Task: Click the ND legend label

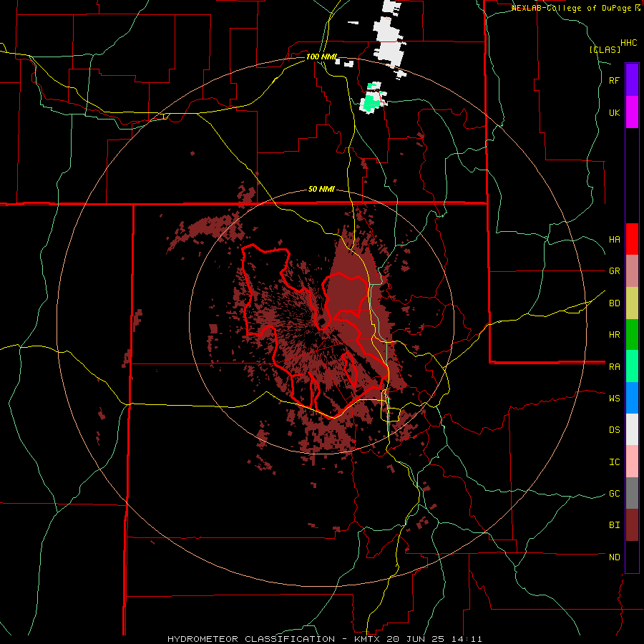Action: point(615,557)
